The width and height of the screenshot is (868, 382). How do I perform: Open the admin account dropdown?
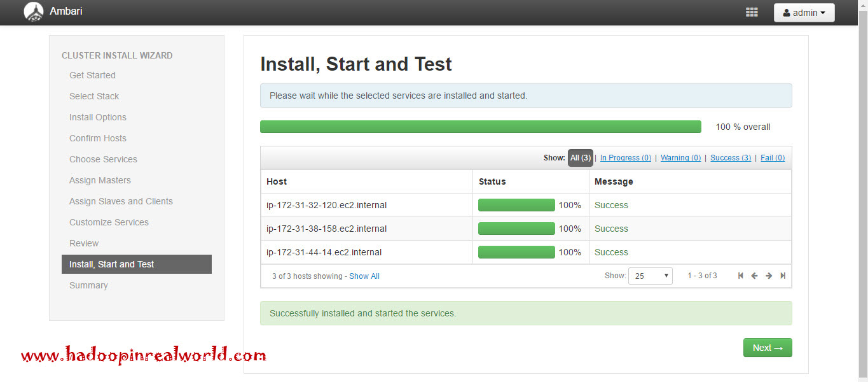pos(804,12)
